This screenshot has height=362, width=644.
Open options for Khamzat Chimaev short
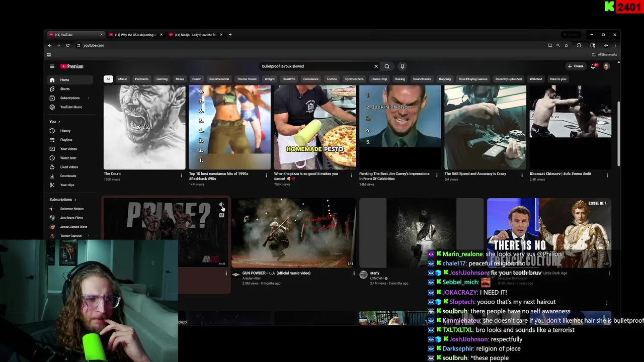(x=607, y=175)
